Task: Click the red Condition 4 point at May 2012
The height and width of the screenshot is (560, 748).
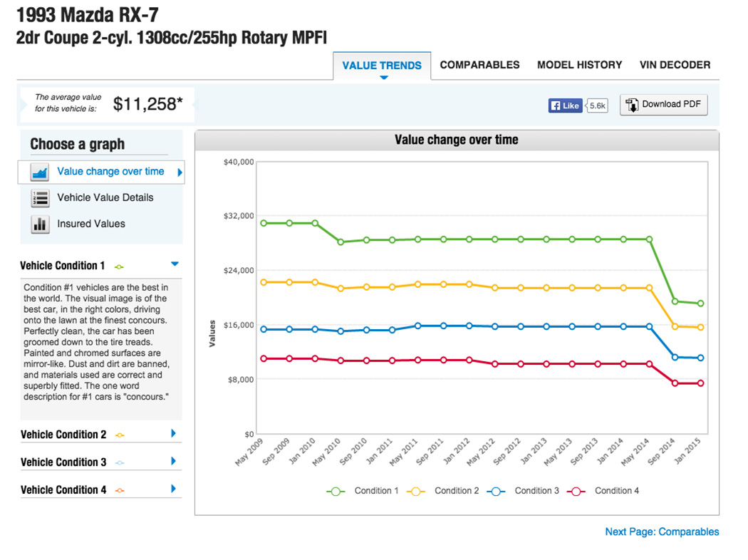Action: (x=495, y=364)
